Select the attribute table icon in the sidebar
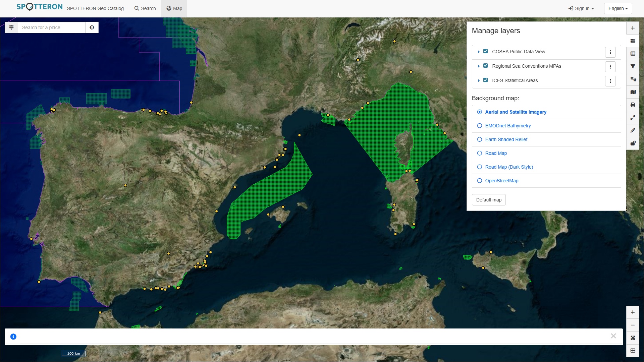Screen dimensions: 644x362 pyautogui.click(x=633, y=53)
